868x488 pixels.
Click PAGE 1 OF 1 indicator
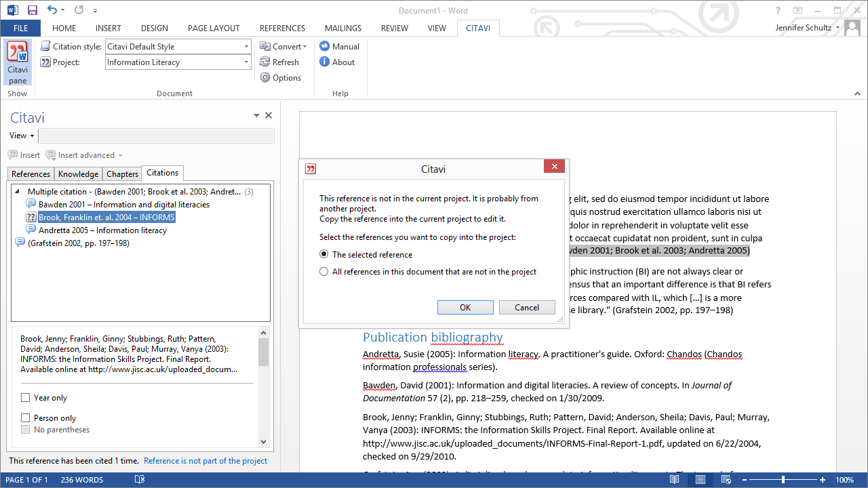(26, 480)
